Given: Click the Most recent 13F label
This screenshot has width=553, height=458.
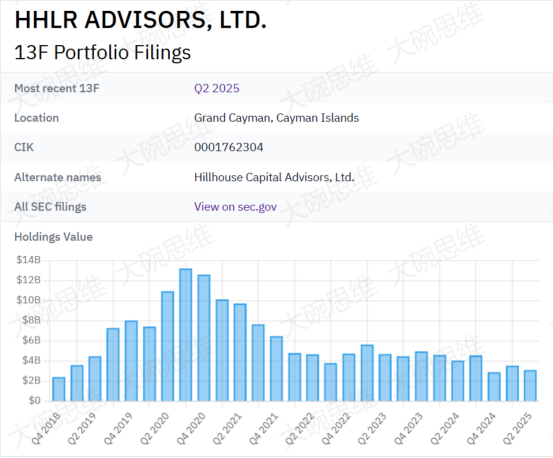Looking at the screenshot, I should (x=57, y=88).
